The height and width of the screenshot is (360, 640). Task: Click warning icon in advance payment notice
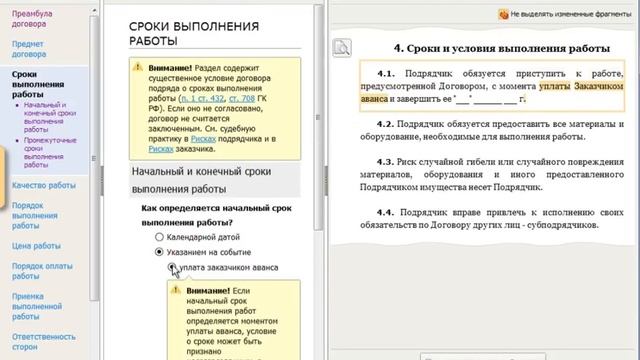(x=176, y=290)
